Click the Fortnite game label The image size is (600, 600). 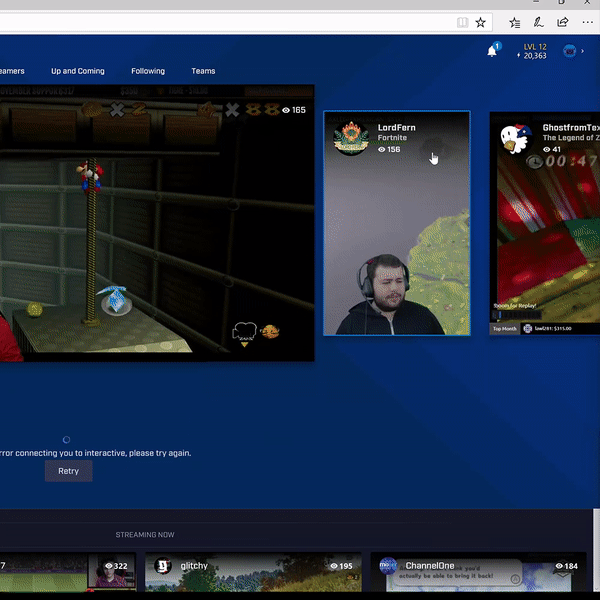(x=392, y=138)
